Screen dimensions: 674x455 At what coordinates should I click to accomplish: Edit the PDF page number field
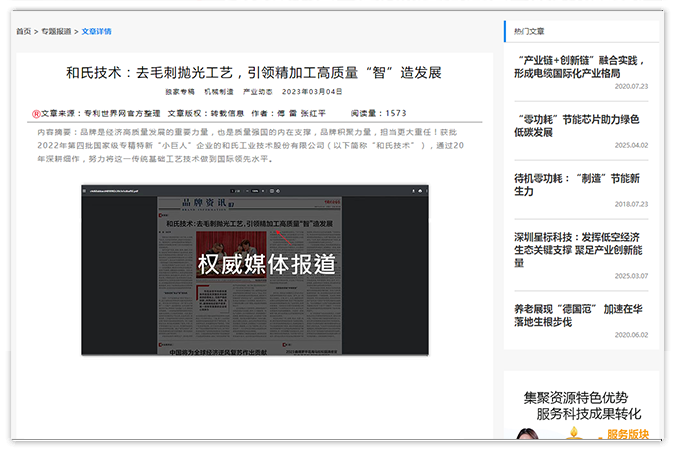click(x=232, y=191)
